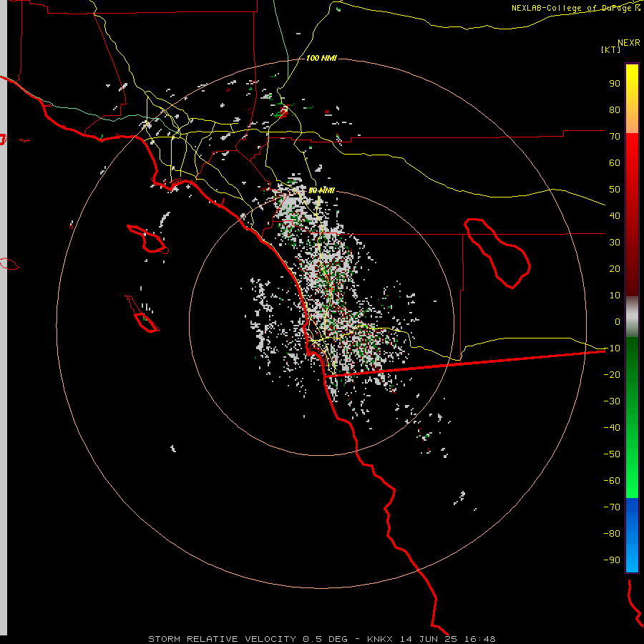Click the -60 value on the velocity scale
Viewport: 644px width, 644px height.
click(x=612, y=481)
